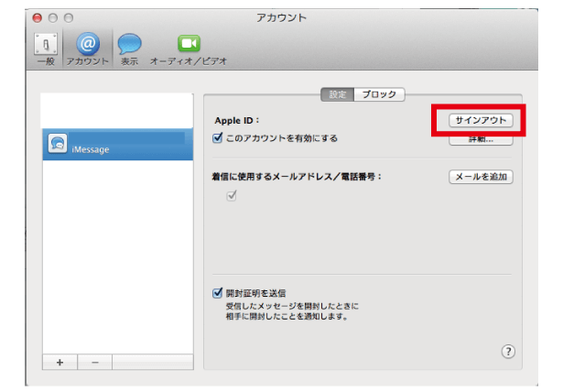The image size is (563, 392).
Task: Toggle the greyed email address checkbox
Action: point(232,196)
